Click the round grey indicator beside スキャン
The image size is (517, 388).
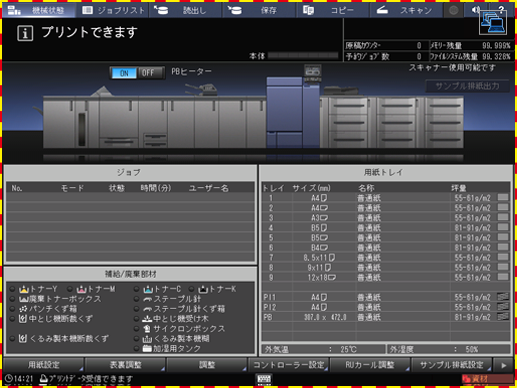[453, 10]
